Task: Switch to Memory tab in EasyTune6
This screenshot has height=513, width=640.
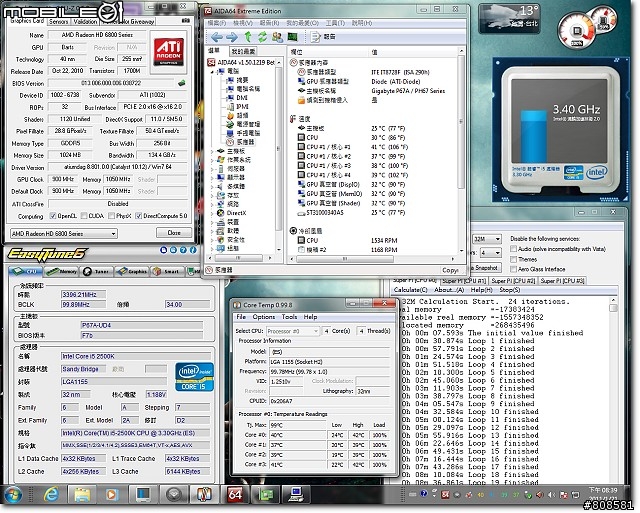Action: click(x=62, y=271)
